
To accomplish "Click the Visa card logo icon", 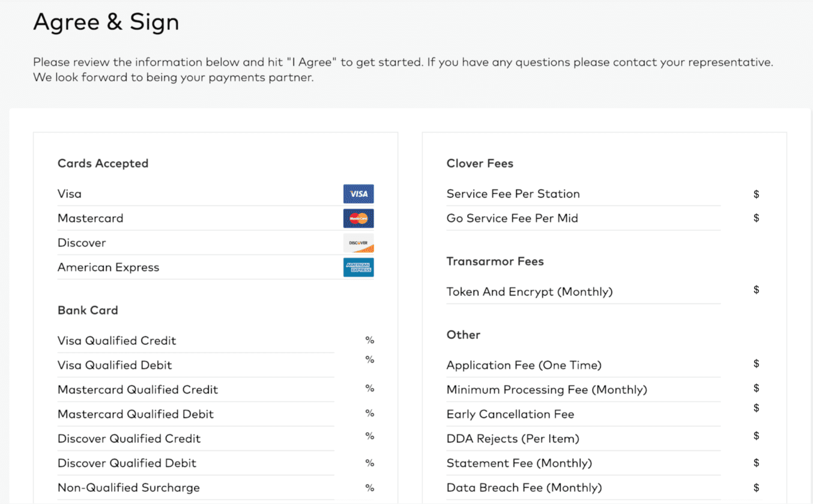I will (358, 194).
